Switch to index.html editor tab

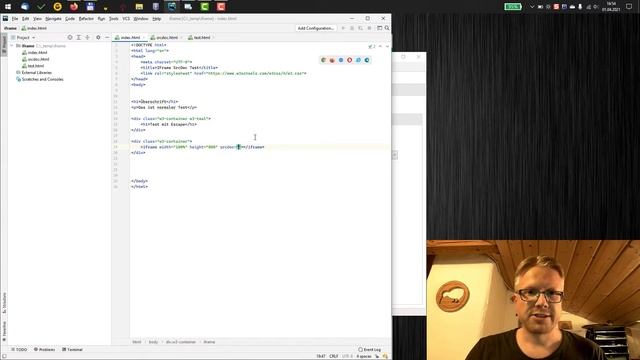point(130,37)
